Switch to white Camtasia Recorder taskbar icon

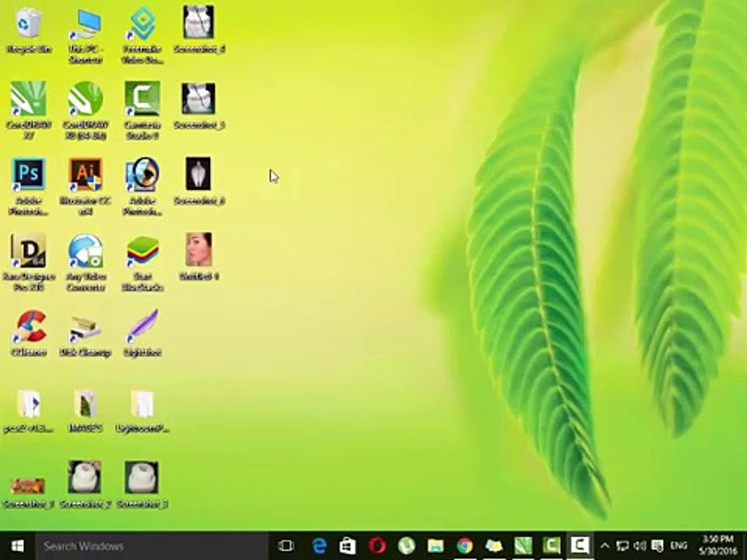(580, 545)
